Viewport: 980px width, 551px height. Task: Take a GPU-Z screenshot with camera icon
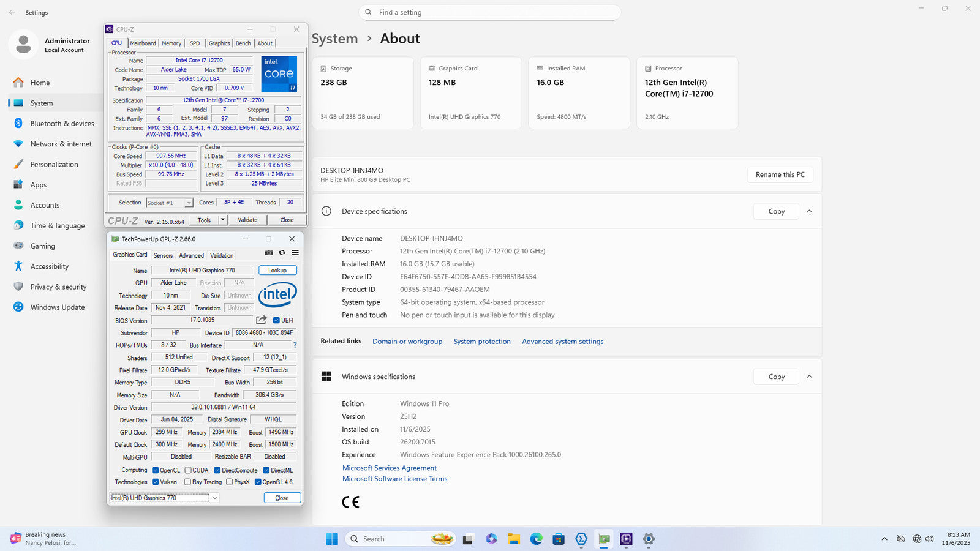click(269, 253)
